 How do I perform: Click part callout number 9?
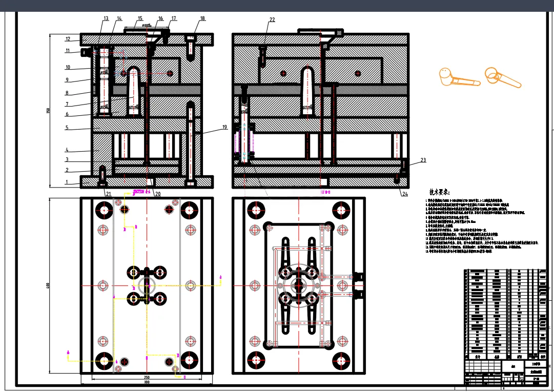(x=67, y=80)
